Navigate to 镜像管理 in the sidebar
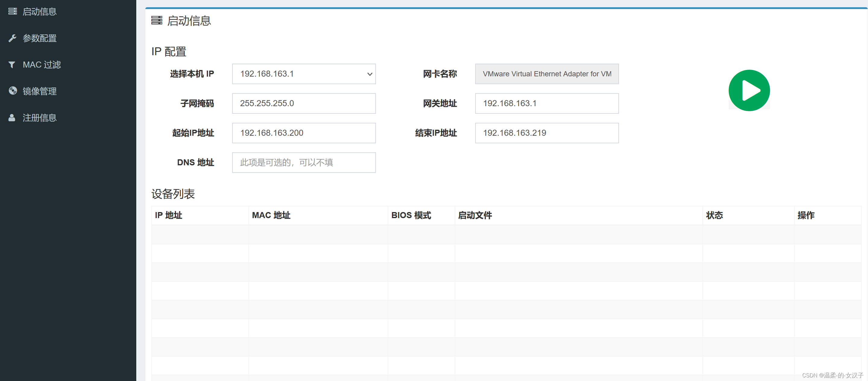The width and height of the screenshot is (868, 381). (39, 91)
